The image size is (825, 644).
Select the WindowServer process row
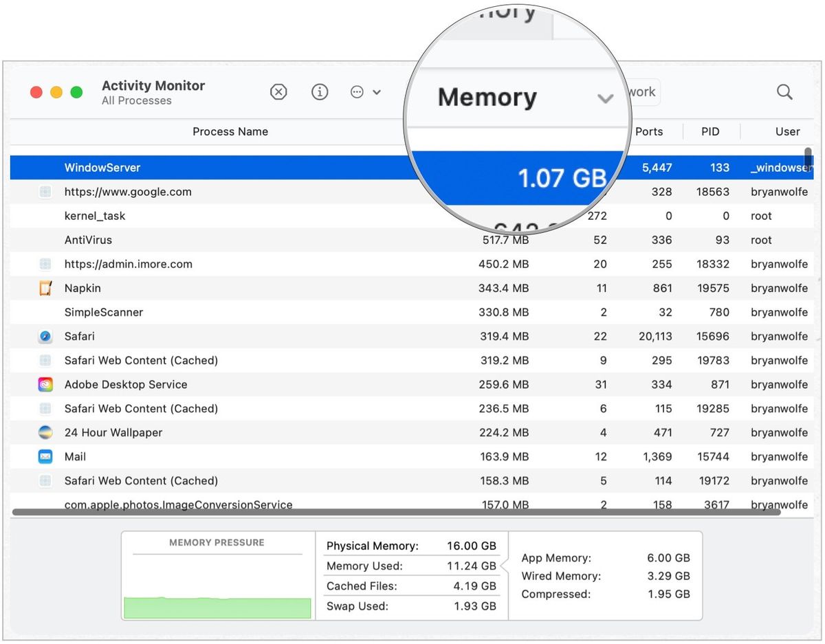[411, 168]
